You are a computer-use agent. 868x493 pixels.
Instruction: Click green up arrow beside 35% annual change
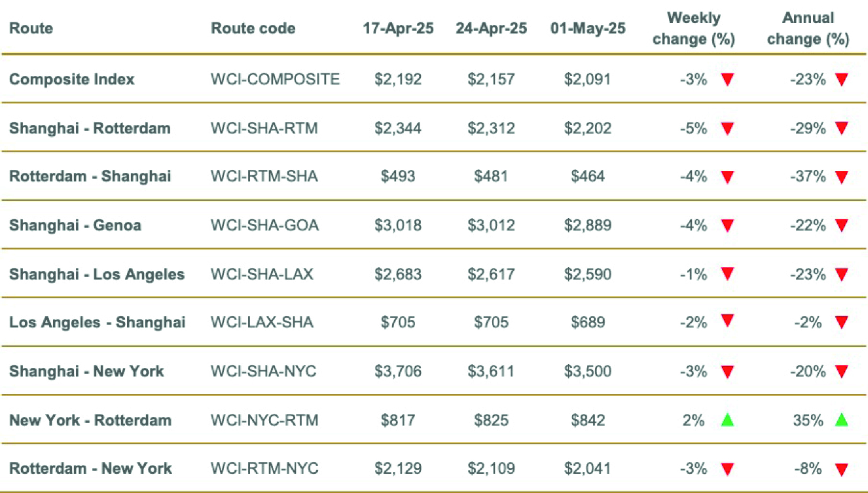pos(841,419)
